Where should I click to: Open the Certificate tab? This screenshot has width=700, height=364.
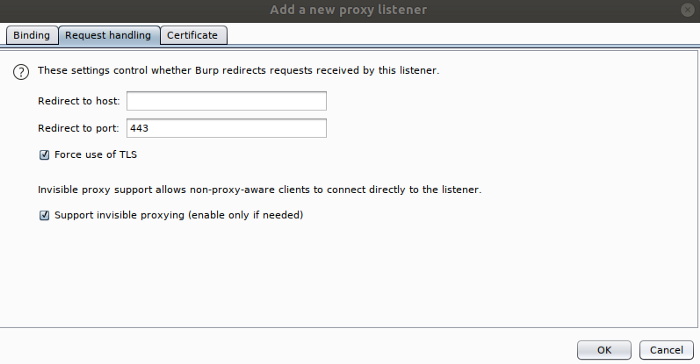coord(192,35)
